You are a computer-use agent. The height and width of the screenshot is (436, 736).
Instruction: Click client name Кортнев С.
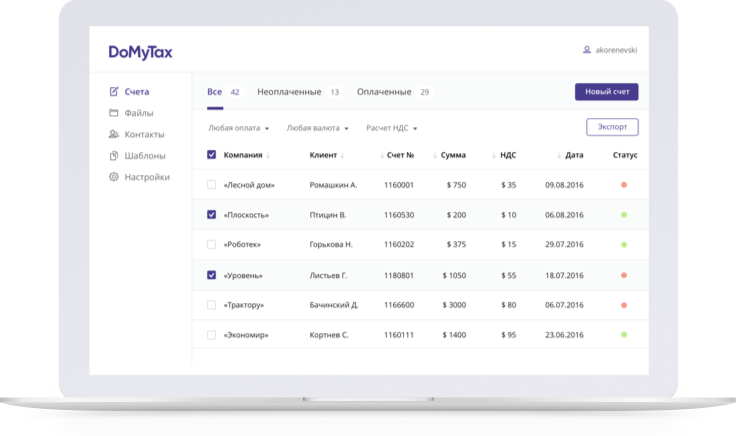point(329,335)
